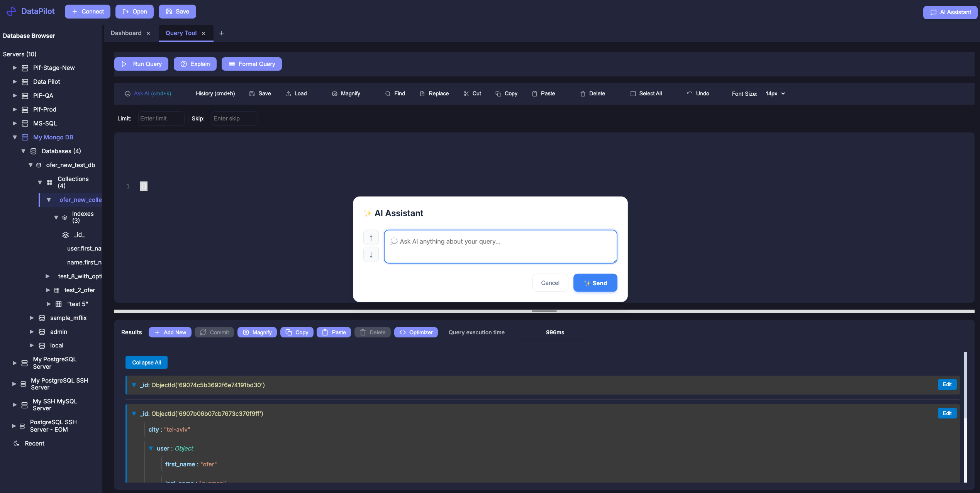Click the up arrow in AI Assistant dialog
Image resolution: width=980 pixels, height=493 pixels.
(371, 238)
